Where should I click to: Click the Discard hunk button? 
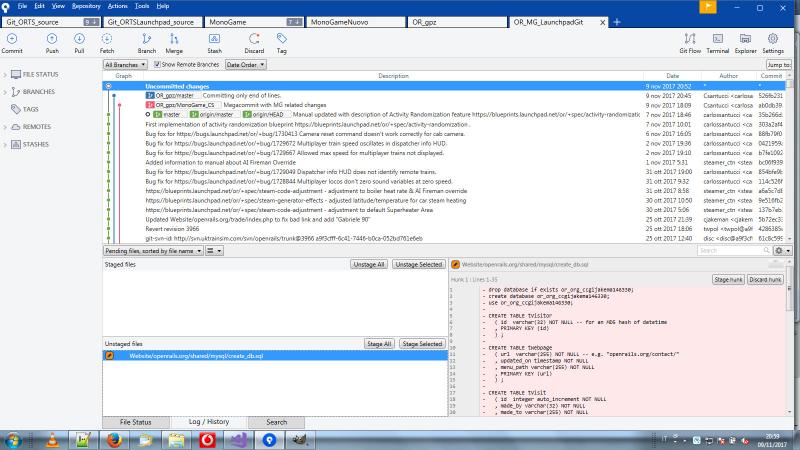[x=765, y=280]
